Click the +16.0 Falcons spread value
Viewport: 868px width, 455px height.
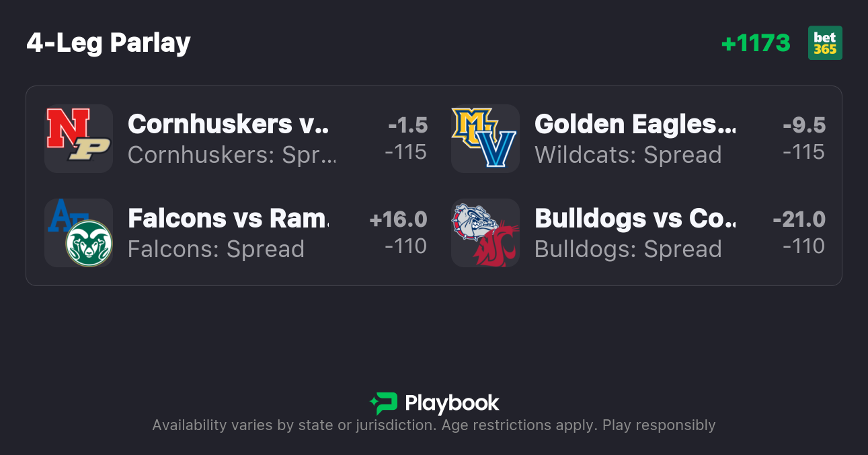[x=398, y=219]
